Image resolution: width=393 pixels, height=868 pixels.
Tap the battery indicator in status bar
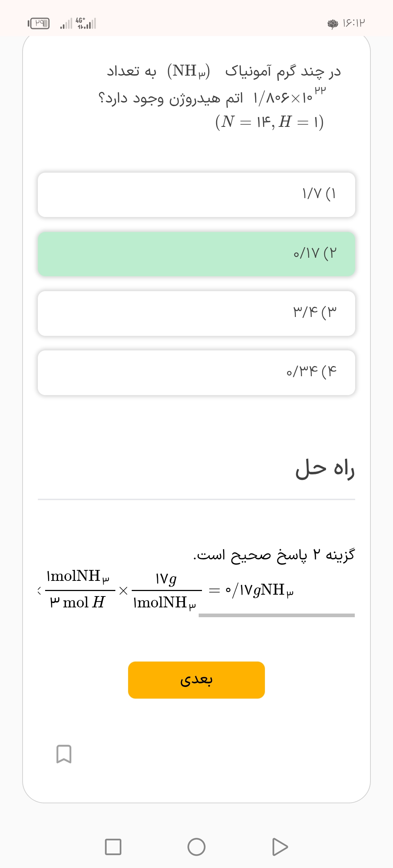39,24
